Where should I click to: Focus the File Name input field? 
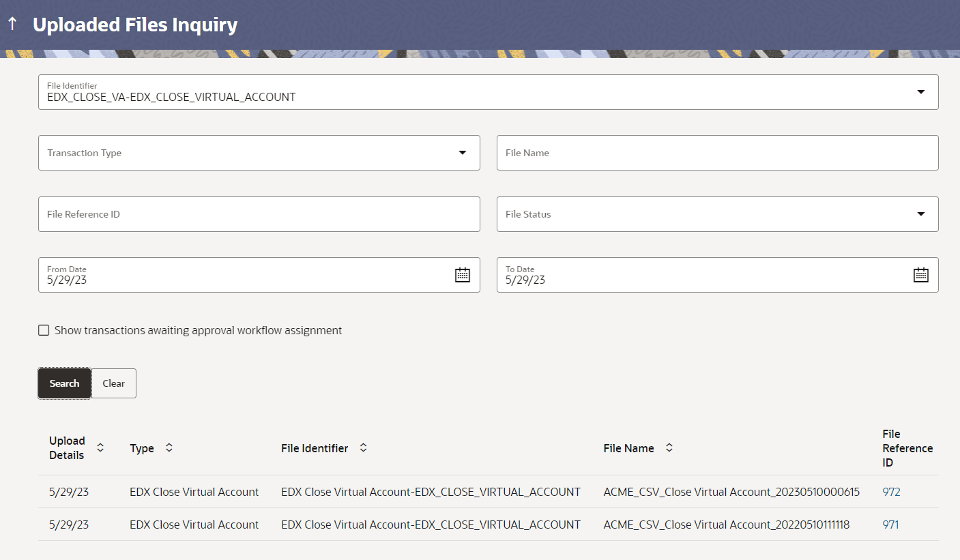pos(718,153)
